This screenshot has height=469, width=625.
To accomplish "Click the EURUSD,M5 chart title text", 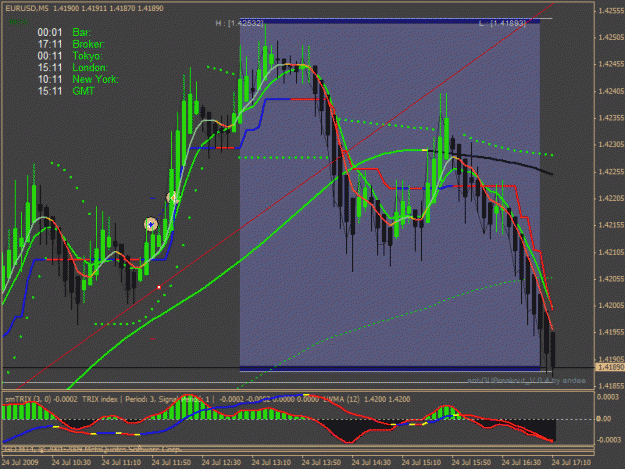I will 27,8.
